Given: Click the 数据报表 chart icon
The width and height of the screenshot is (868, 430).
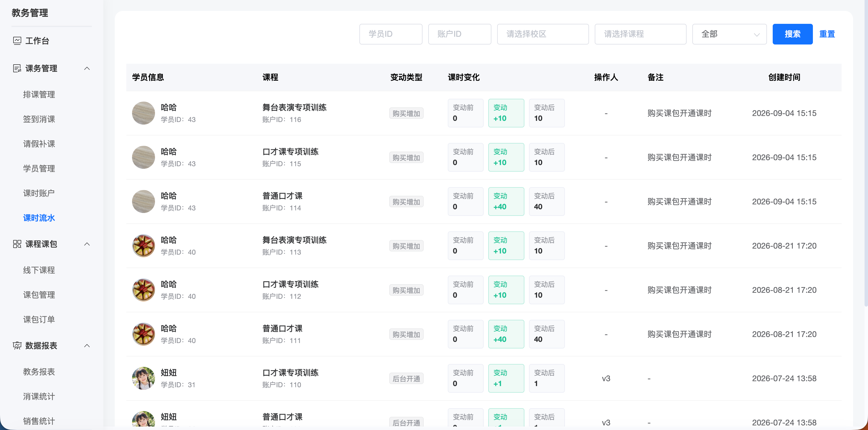Looking at the screenshot, I should point(17,345).
